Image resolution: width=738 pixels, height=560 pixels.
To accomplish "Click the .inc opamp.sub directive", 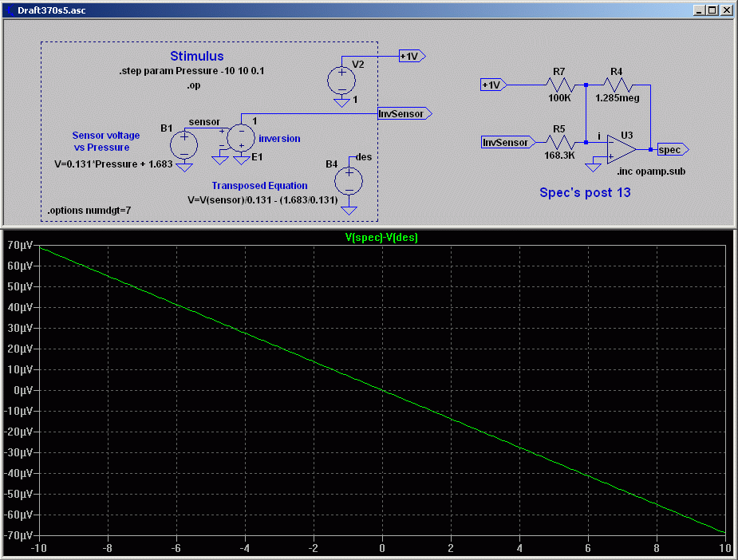I will [651, 172].
